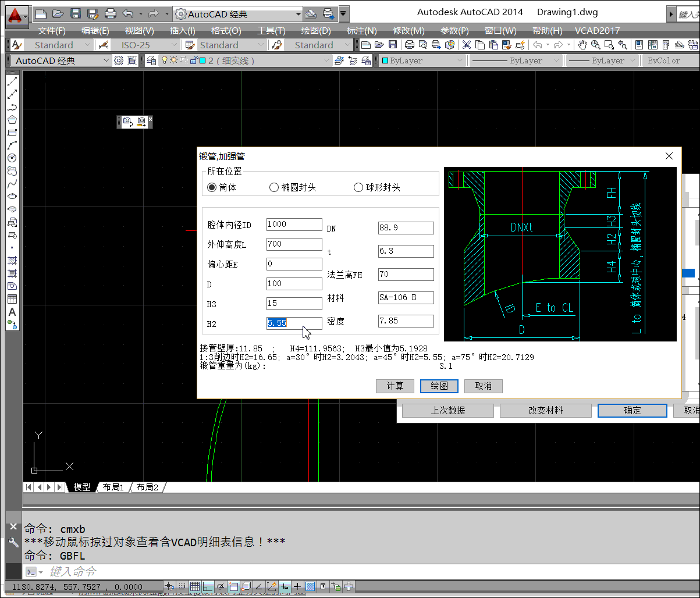
Task: Activate the Pan hand tool
Action: (x=581, y=45)
